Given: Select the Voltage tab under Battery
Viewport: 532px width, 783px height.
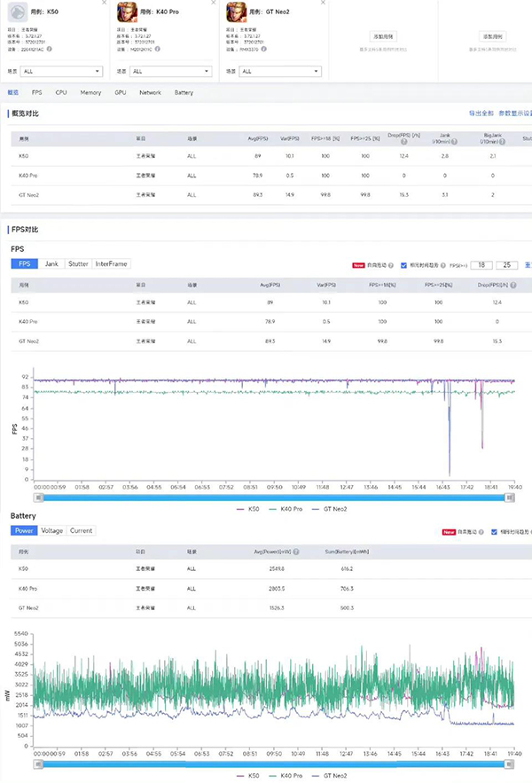Looking at the screenshot, I should pyautogui.click(x=51, y=531).
